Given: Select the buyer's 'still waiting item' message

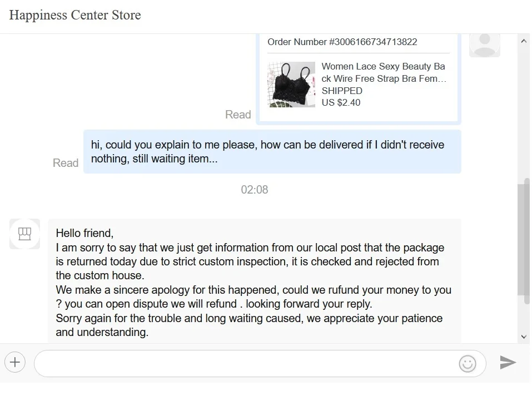Looking at the screenshot, I should click(x=272, y=151).
